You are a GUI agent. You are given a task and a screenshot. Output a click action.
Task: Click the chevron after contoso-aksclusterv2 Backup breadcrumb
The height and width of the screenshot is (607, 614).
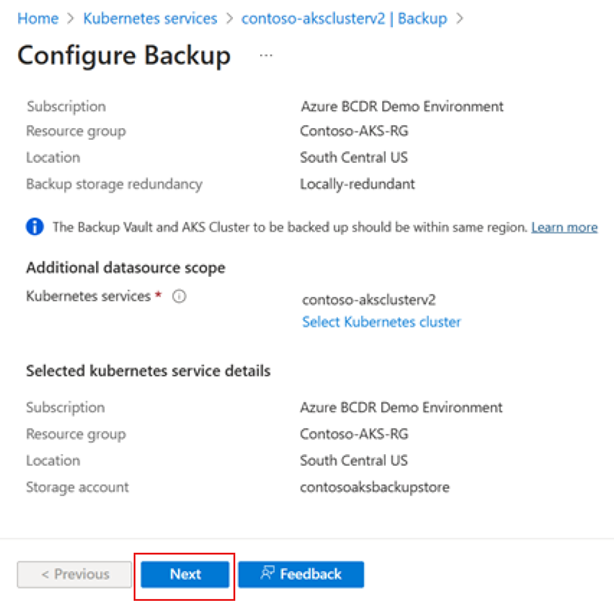click(460, 18)
